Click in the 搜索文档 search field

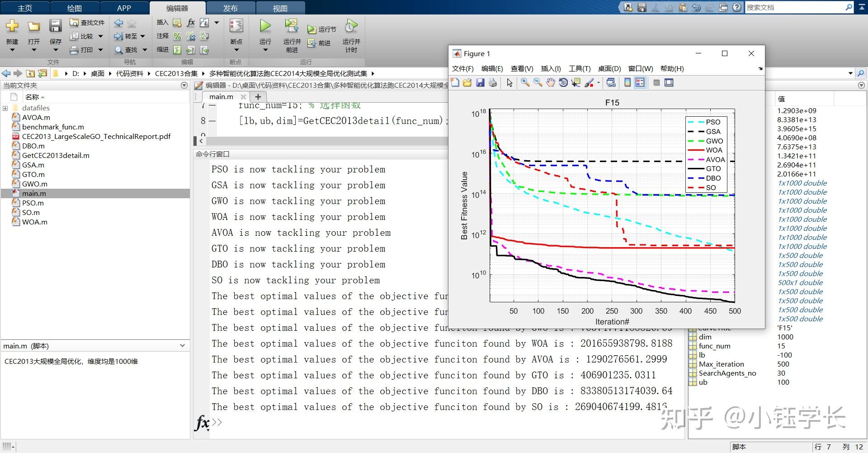[793, 7]
